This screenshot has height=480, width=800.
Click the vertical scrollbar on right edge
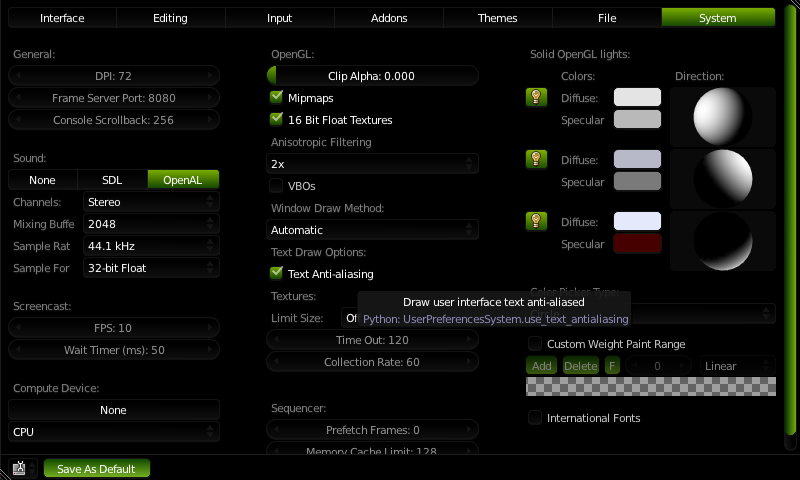(790, 219)
